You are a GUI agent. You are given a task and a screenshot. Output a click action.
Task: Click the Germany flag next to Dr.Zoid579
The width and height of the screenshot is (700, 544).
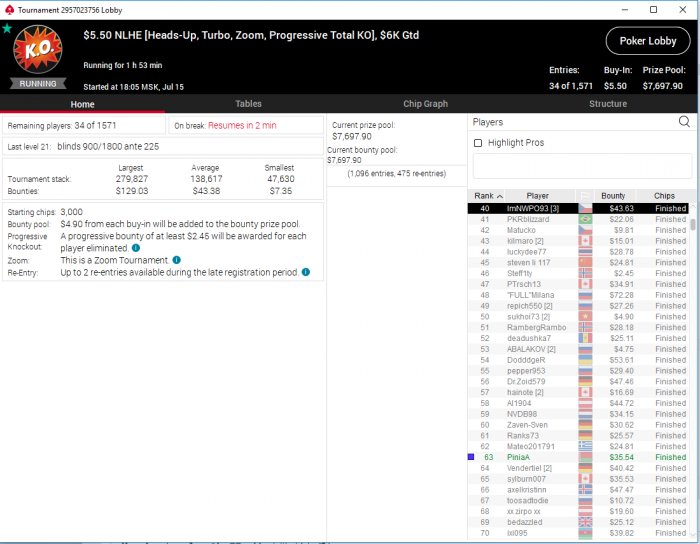(585, 382)
